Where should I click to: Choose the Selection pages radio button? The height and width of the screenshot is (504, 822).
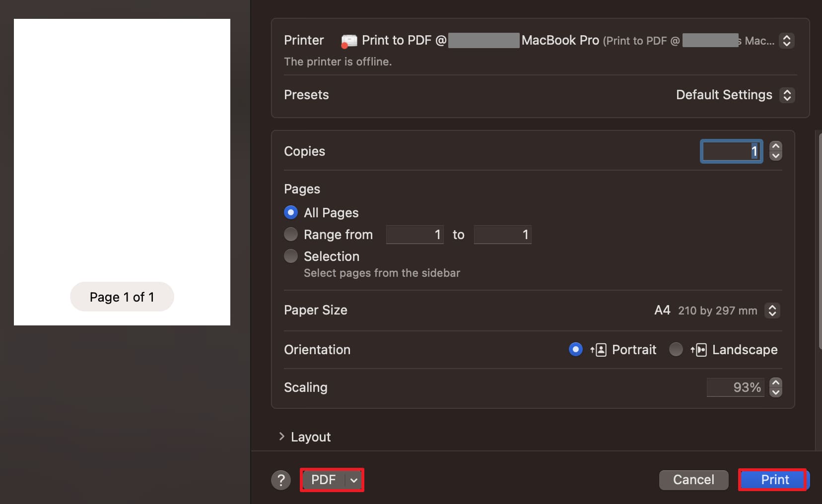click(x=291, y=256)
